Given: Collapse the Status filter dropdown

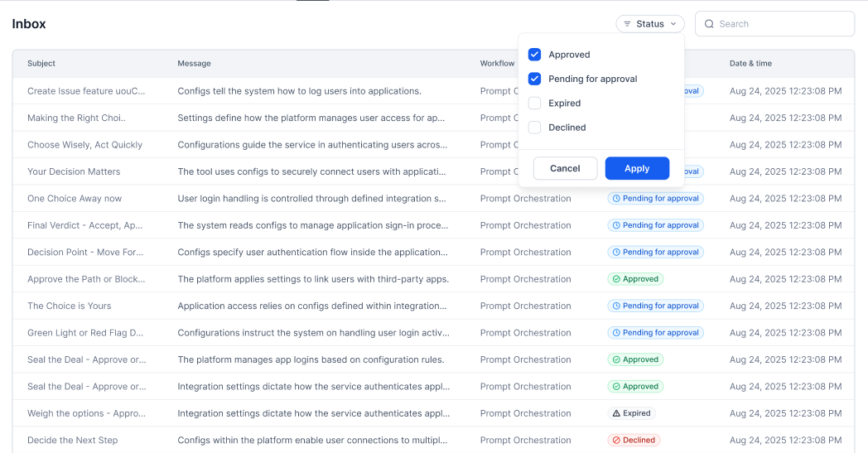Looking at the screenshot, I should [649, 24].
